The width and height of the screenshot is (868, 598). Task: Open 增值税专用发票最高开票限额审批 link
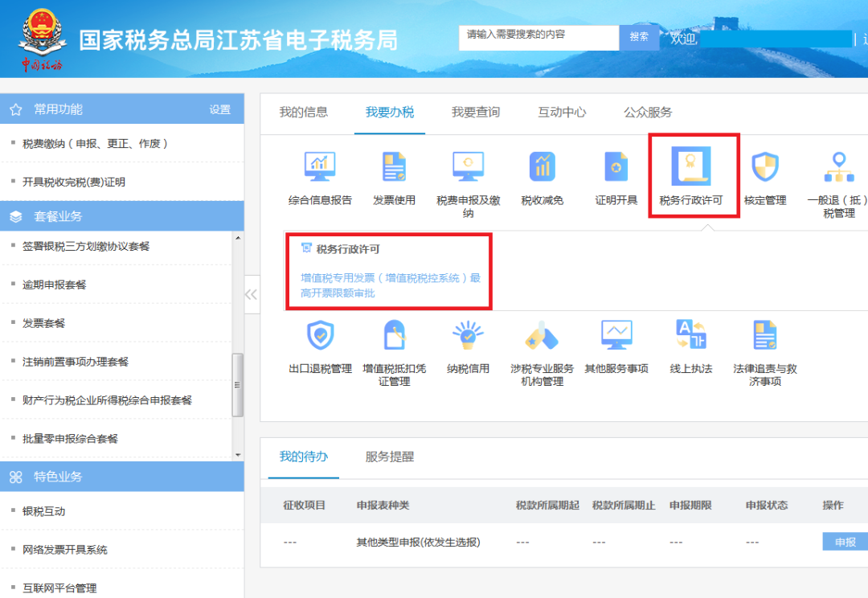[391, 285]
